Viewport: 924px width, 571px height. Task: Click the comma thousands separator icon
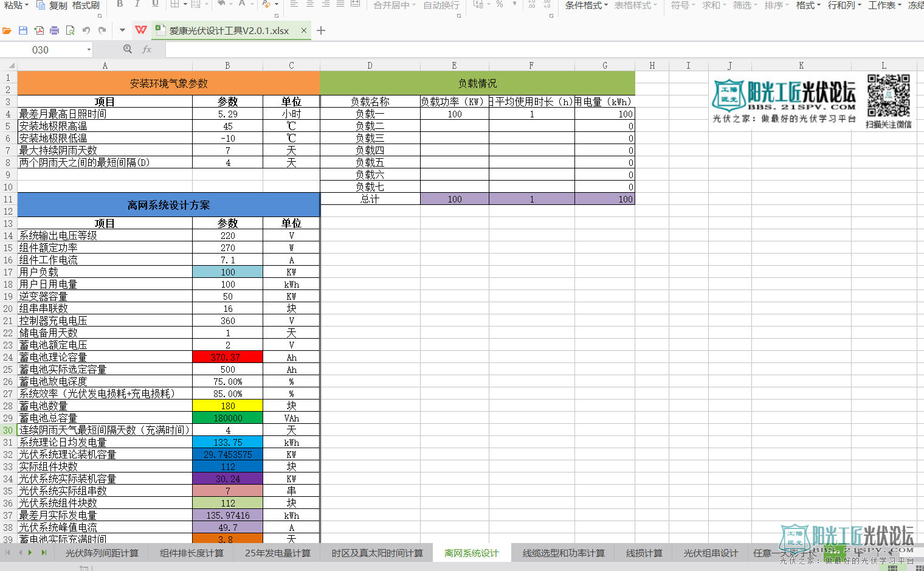[x=514, y=4]
